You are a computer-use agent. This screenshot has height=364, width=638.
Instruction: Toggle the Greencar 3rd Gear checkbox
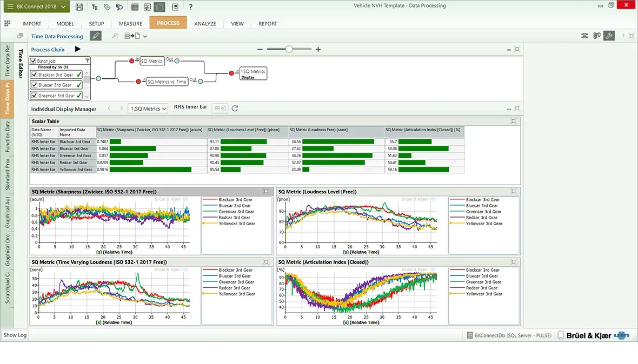tap(35, 96)
